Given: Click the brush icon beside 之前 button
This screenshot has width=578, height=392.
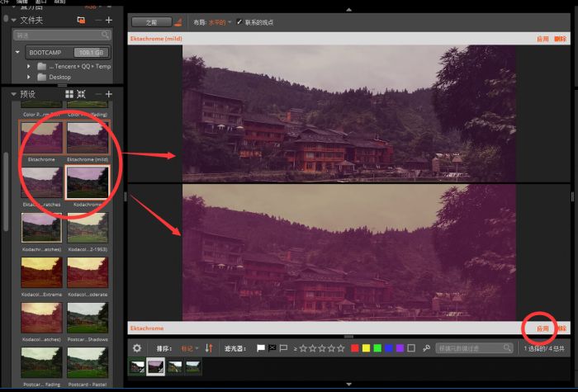Looking at the screenshot, I should point(179,22).
